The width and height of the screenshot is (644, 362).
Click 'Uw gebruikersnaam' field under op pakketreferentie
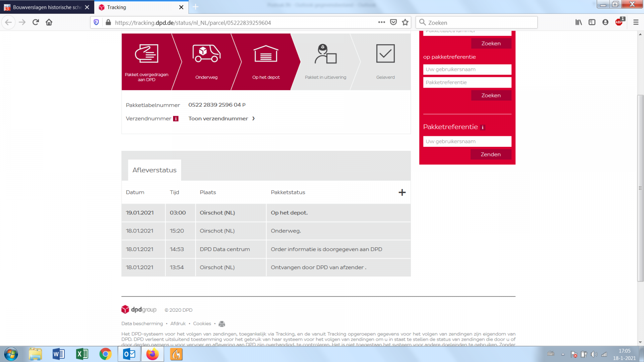467,70
